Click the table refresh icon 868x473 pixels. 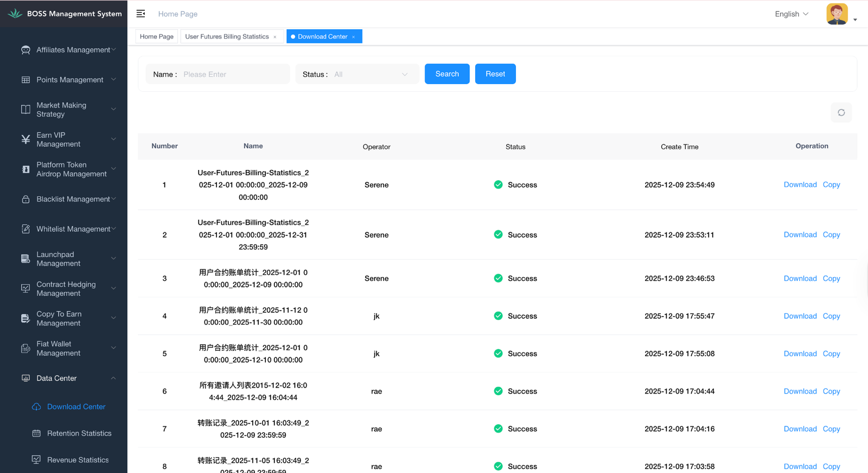(841, 112)
